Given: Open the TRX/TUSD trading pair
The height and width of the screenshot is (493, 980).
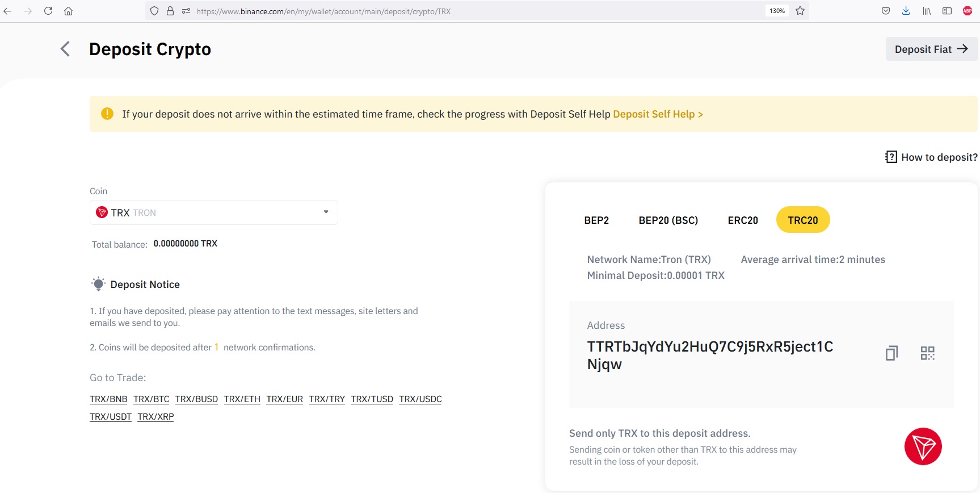Looking at the screenshot, I should 372,399.
